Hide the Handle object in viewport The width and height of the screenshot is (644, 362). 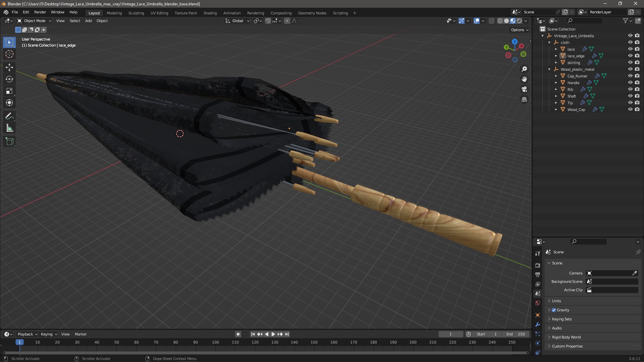tap(630, 82)
